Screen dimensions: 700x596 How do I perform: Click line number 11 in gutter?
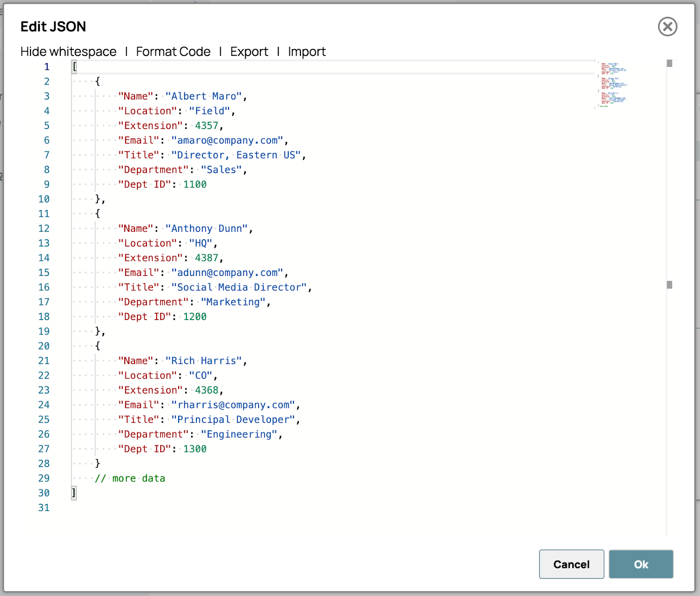click(44, 214)
